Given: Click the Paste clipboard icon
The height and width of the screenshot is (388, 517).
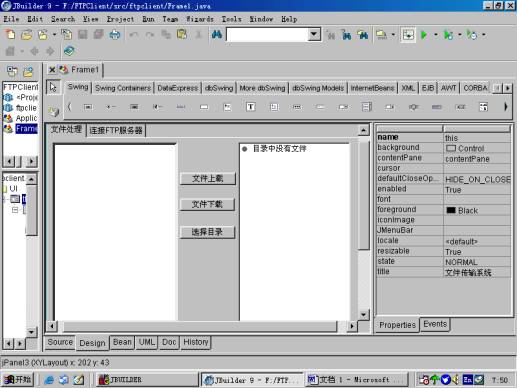Looking at the screenshot, I should pos(182,34).
